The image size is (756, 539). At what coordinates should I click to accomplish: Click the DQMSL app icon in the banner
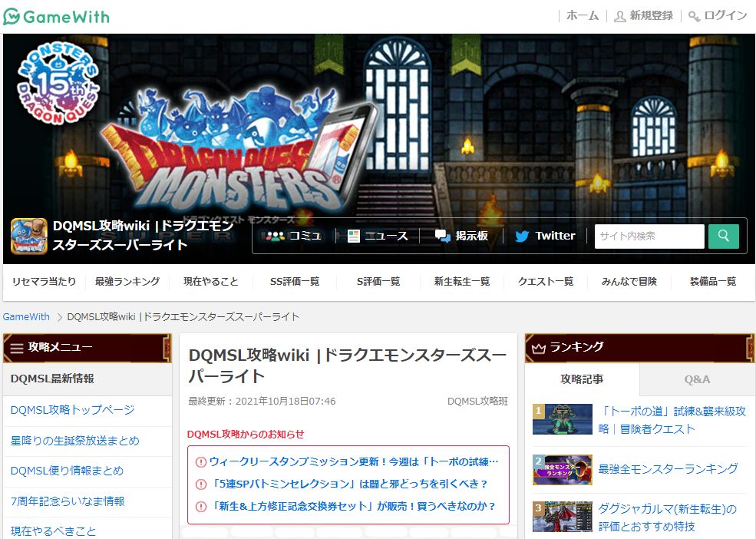click(x=29, y=236)
